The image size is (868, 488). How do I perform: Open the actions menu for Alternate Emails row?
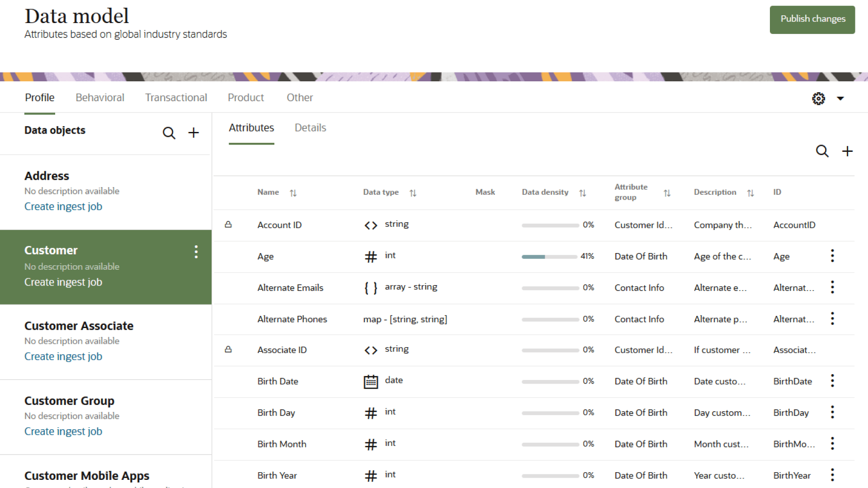(x=832, y=287)
